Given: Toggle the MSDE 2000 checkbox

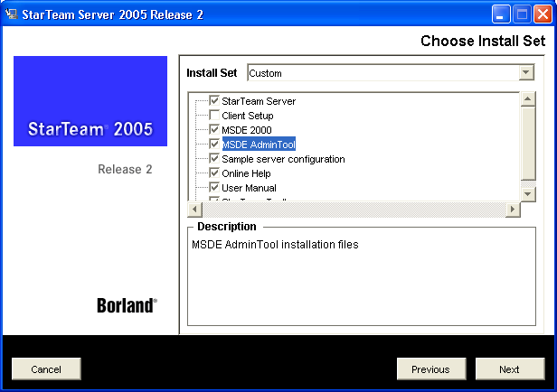Looking at the screenshot, I should pos(214,130).
